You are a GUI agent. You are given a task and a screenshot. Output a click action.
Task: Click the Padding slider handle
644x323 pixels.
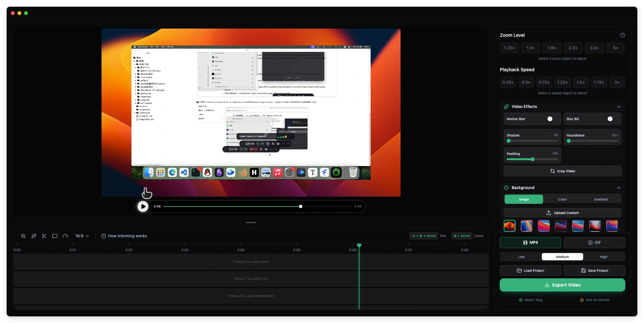532,159
